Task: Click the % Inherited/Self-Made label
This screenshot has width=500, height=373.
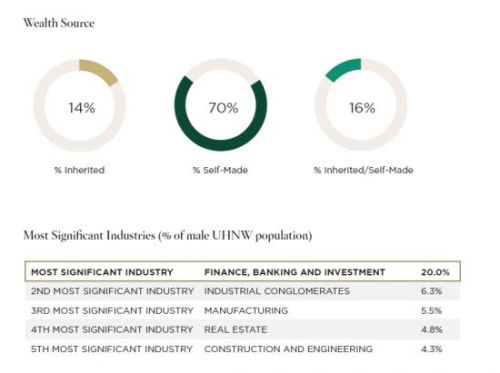Action: (363, 170)
